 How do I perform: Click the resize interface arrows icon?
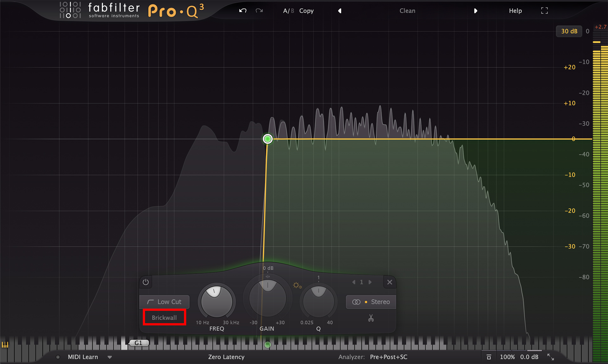(550, 357)
